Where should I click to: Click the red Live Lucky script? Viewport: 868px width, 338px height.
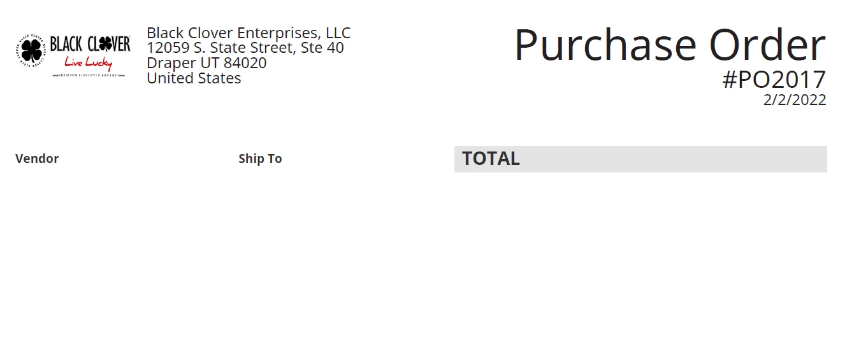88,63
